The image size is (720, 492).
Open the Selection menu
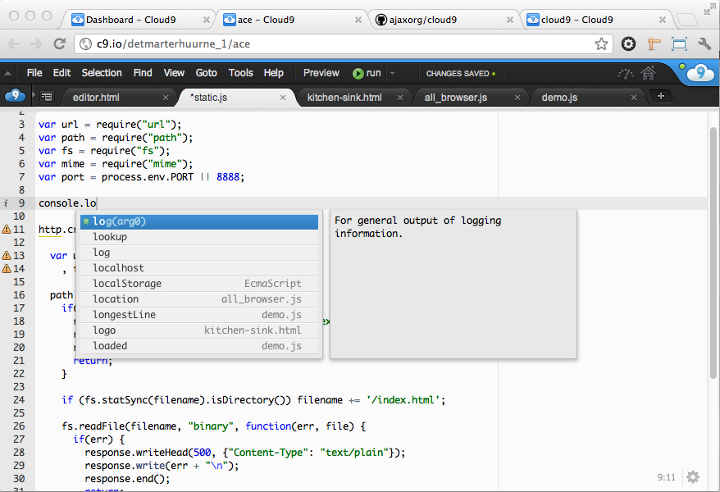click(x=101, y=73)
